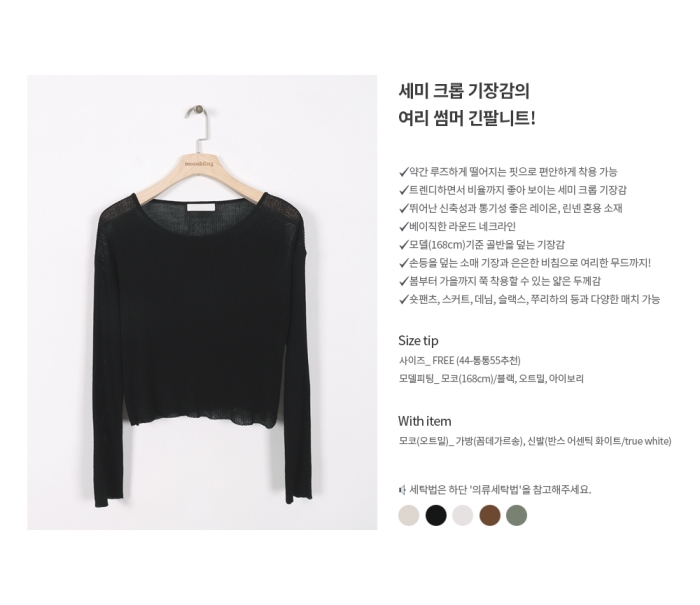Screen dimensions: 700x605
Task: Click the checkmark beside the 레이온, 린넨 혼용 소재 line
Action: [404, 209]
